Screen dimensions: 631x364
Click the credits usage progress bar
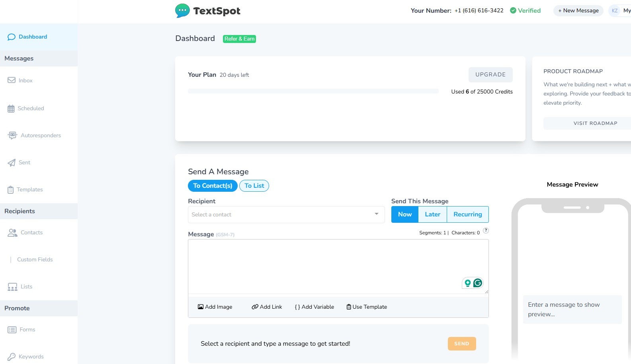(x=313, y=91)
